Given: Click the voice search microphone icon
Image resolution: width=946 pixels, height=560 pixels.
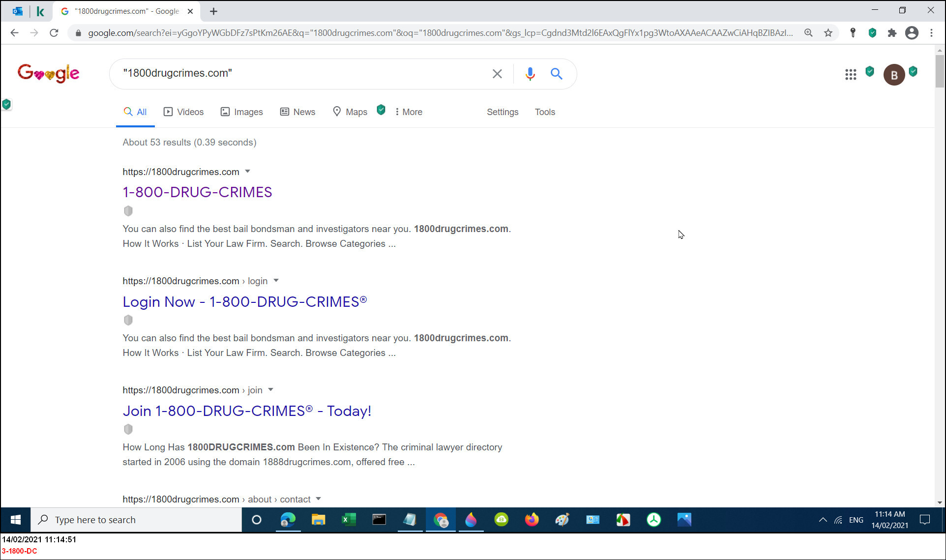Looking at the screenshot, I should tap(530, 74).
